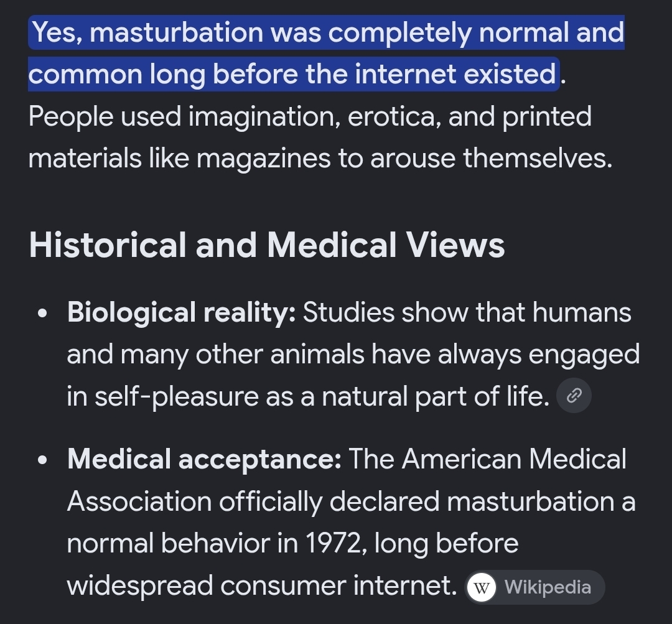Click the bullet point before 'Biological reality'
The height and width of the screenshot is (624, 672).
[x=42, y=314]
